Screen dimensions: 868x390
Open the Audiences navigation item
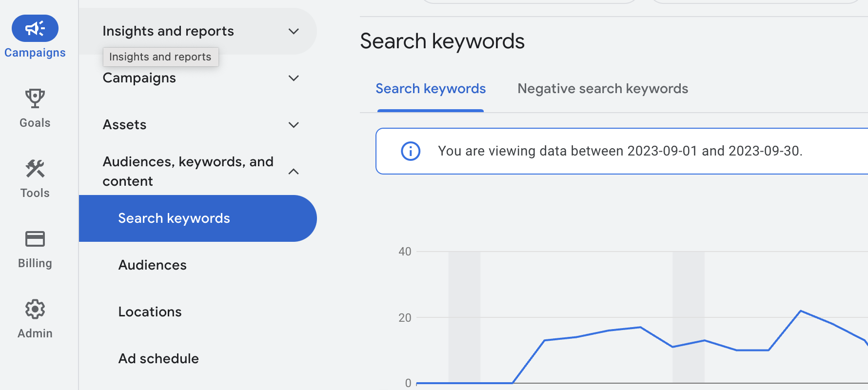pos(152,265)
